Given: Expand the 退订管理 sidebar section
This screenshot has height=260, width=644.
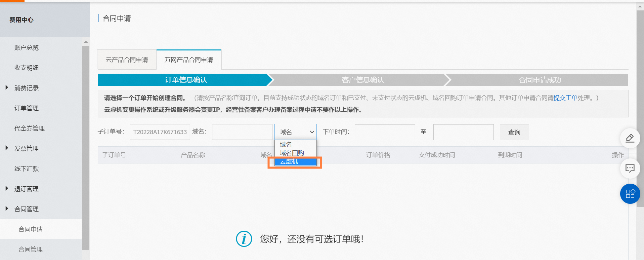Looking at the screenshot, I should 7,188.
